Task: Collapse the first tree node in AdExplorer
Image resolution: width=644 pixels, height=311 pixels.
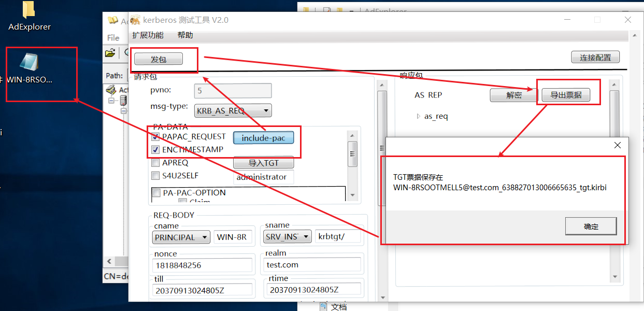Action: pyautogui.click(x=111, y=101)
